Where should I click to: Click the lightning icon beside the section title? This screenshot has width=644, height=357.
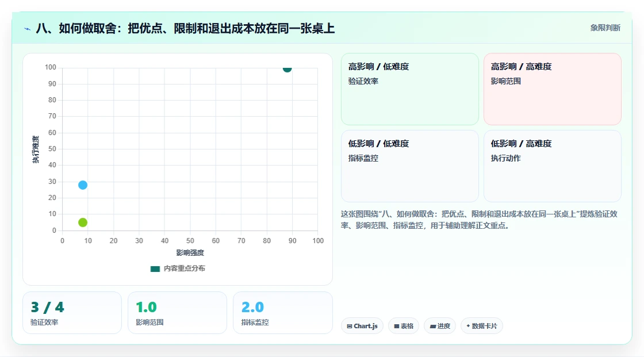[x=28, y=29]
